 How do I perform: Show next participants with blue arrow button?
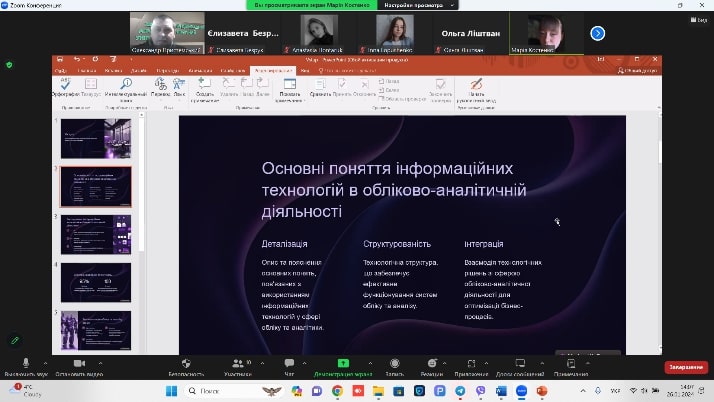pyautogui.click(x=597, y=33)
